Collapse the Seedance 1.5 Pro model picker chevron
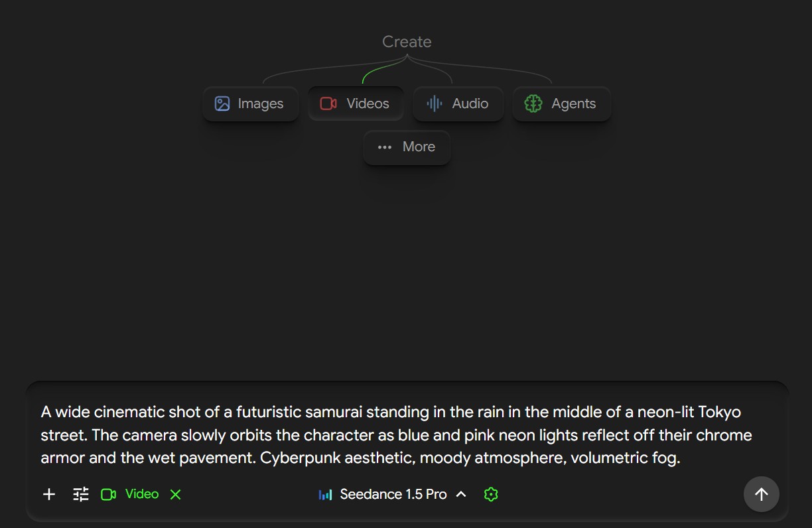Viewport: 812px width, 528px height. tap(461, 494)
